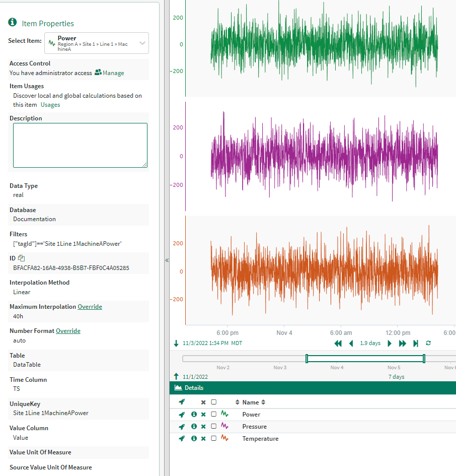Jump display range to now
Viewport: 456px width, 476px height.
(416, 344)
